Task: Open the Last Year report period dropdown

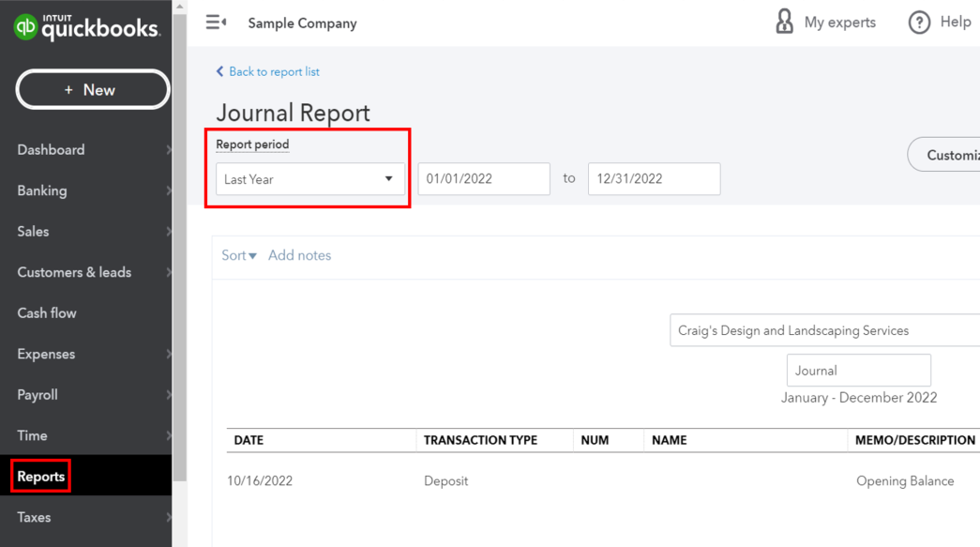Action: coord(310,179)
